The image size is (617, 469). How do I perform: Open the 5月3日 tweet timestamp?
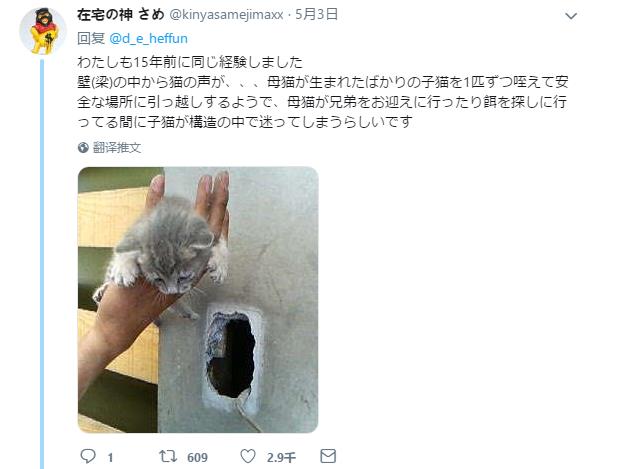tap(317, 15)
